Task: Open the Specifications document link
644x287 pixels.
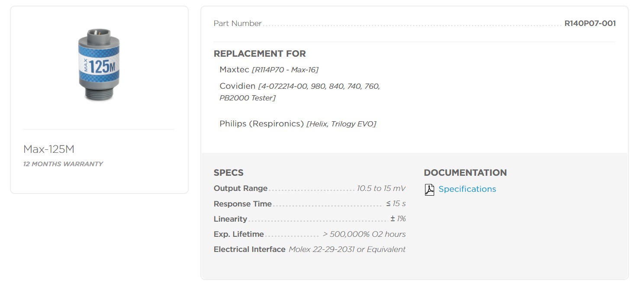Action: (x=467, y=189)
